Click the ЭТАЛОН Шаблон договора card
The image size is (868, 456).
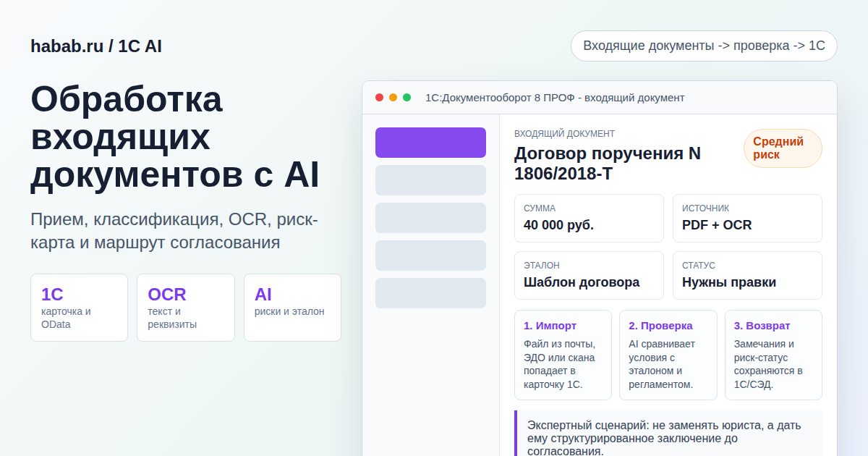click(x=589, y=275)
